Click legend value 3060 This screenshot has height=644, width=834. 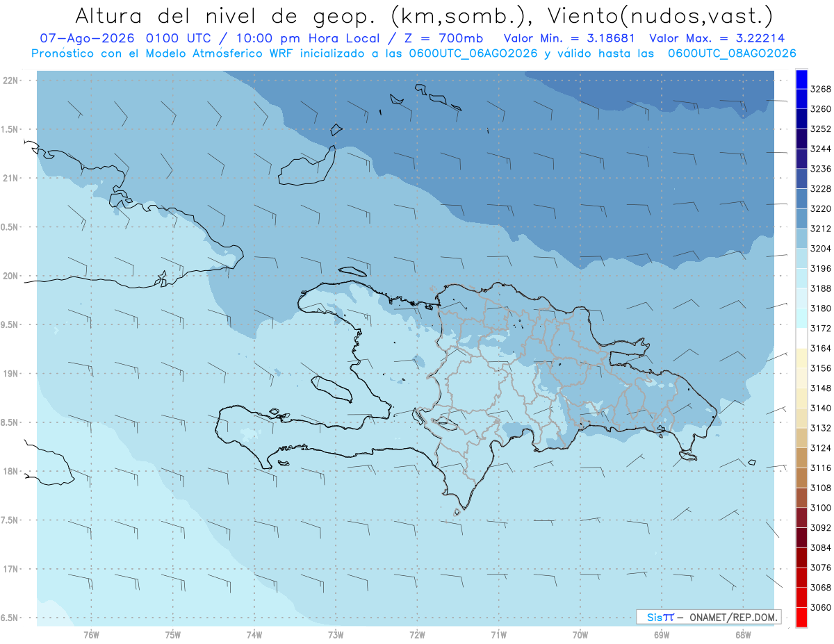(821, 607)
